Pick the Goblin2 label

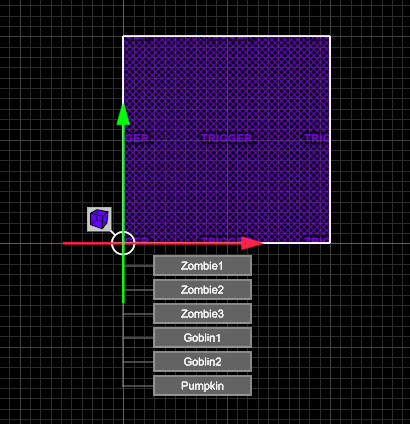click(202, 362)
